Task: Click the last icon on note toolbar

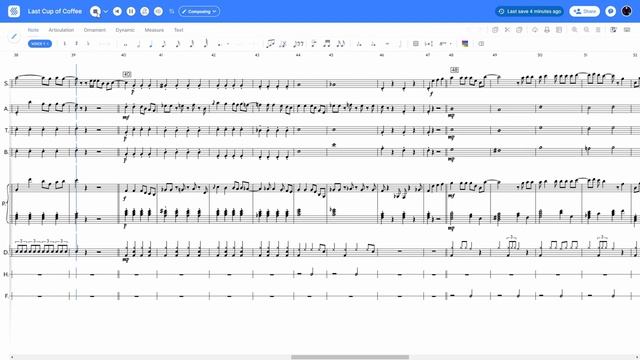Action: click(x=481, y=44)
